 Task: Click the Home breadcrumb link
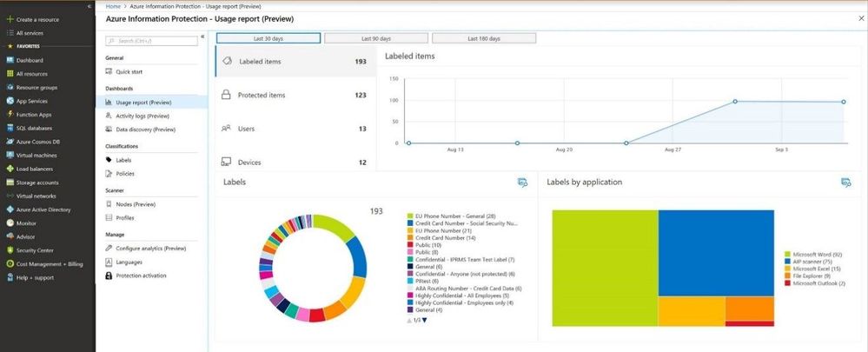pos(113,6)
